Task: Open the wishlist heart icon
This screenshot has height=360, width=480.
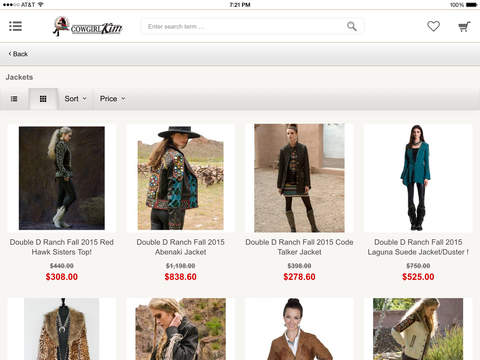Action: 433,26
